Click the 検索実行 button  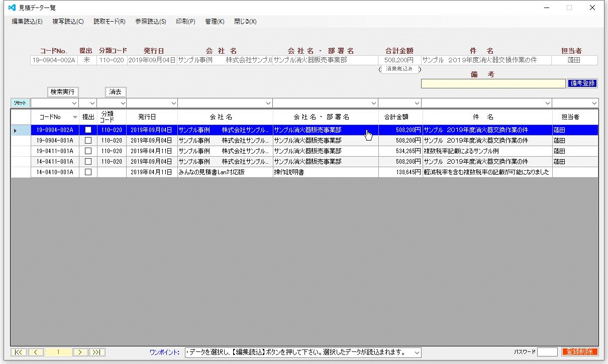tap(63, 92)
